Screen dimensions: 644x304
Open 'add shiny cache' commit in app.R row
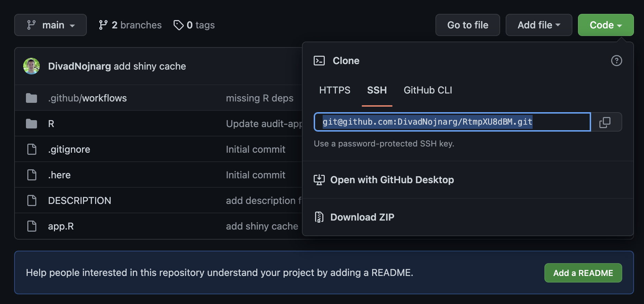(262, 226)
